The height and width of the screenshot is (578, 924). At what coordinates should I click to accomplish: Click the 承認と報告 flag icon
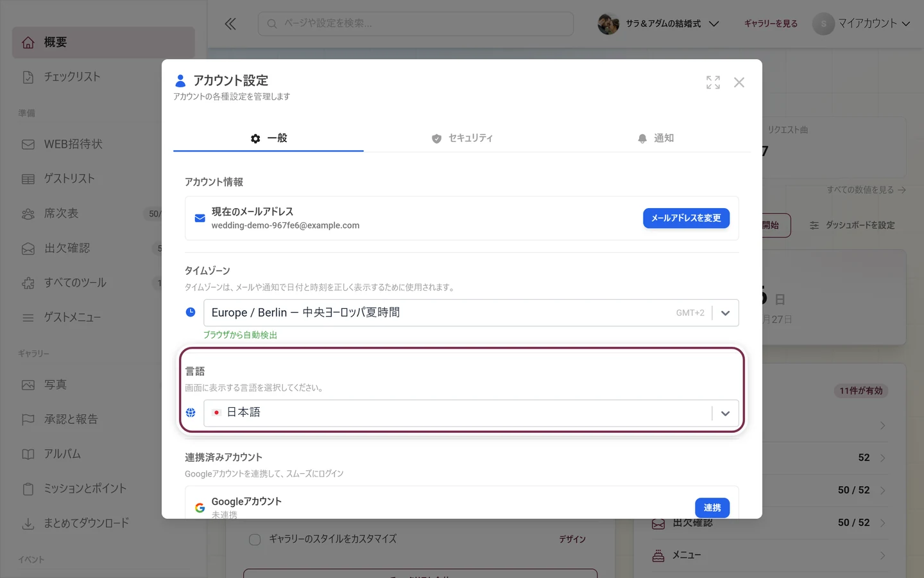click(x=28, y=419)
